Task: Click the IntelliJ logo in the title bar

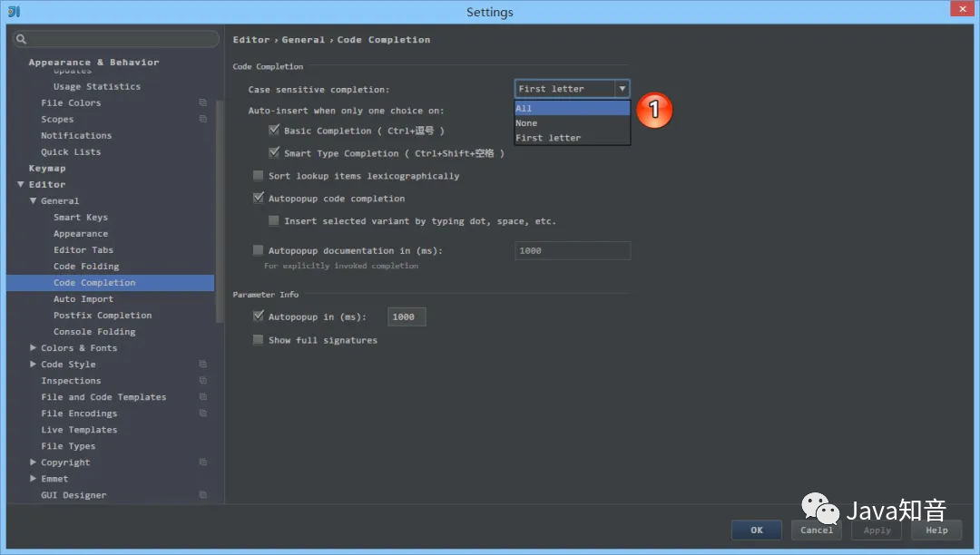Action: tap(14, 11)
